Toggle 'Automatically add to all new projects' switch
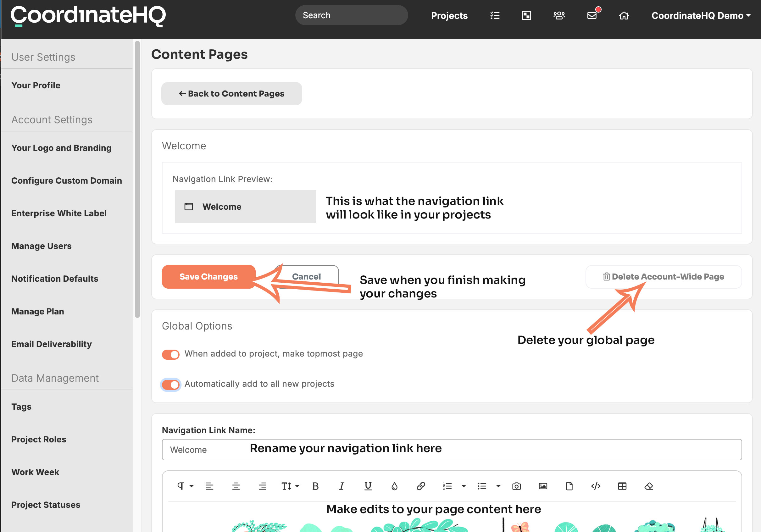This screenshot has width=761, height=532. coord(171,385)
